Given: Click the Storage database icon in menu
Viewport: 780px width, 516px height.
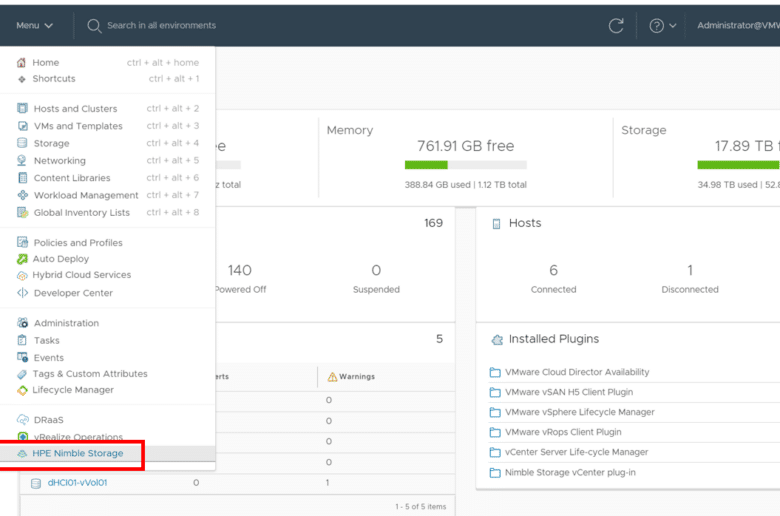Looking at the screenshot, I should pyautogui.click(x=22, y=143).
